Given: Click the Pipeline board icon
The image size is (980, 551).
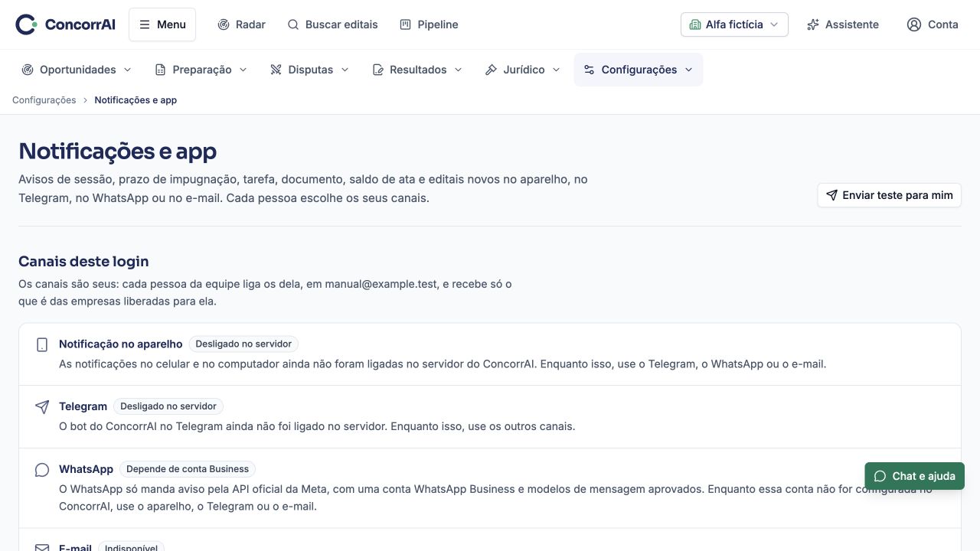Looking at the screenshot, I should (406, 24).
